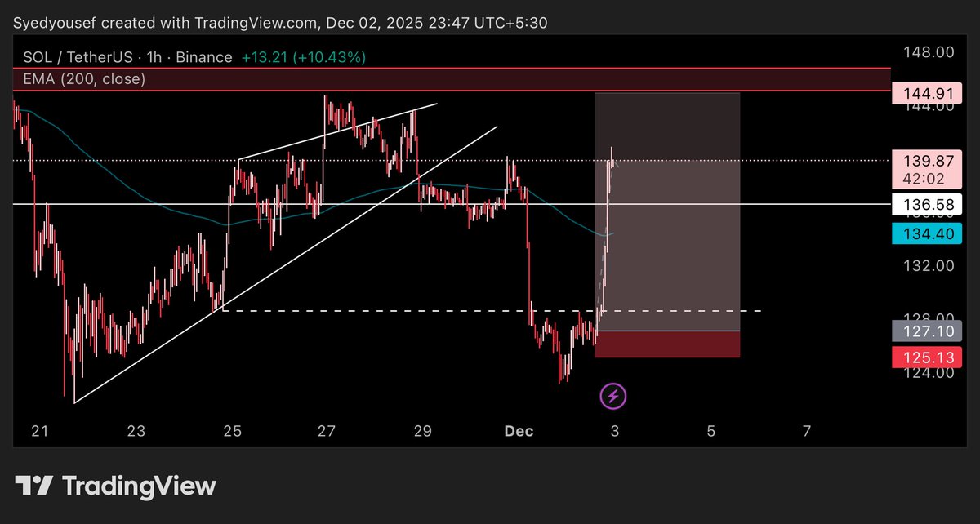Click the +13.21 (+10.43%) change value

[304, 57]
